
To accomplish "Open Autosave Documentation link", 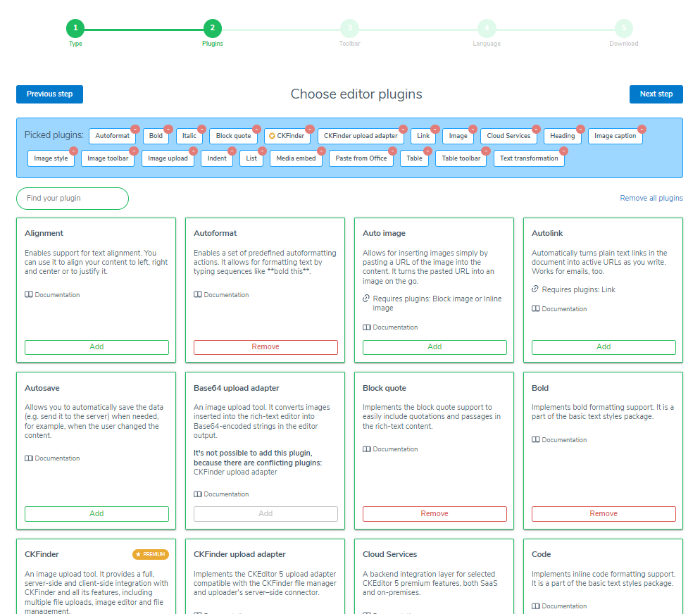I will coord(52,458).
